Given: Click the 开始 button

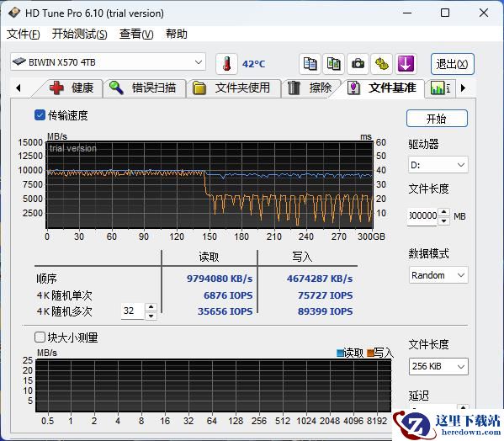Looking at the screenshot, I should click(437, 119).
